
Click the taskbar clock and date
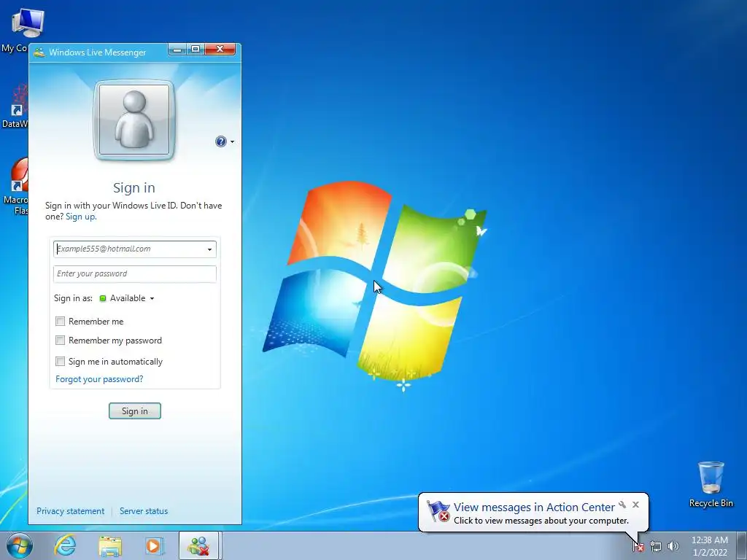[710, 546]
